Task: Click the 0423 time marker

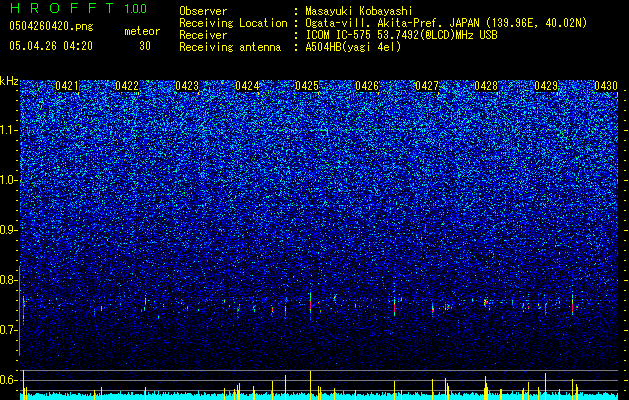Action: tap(187, 86)
